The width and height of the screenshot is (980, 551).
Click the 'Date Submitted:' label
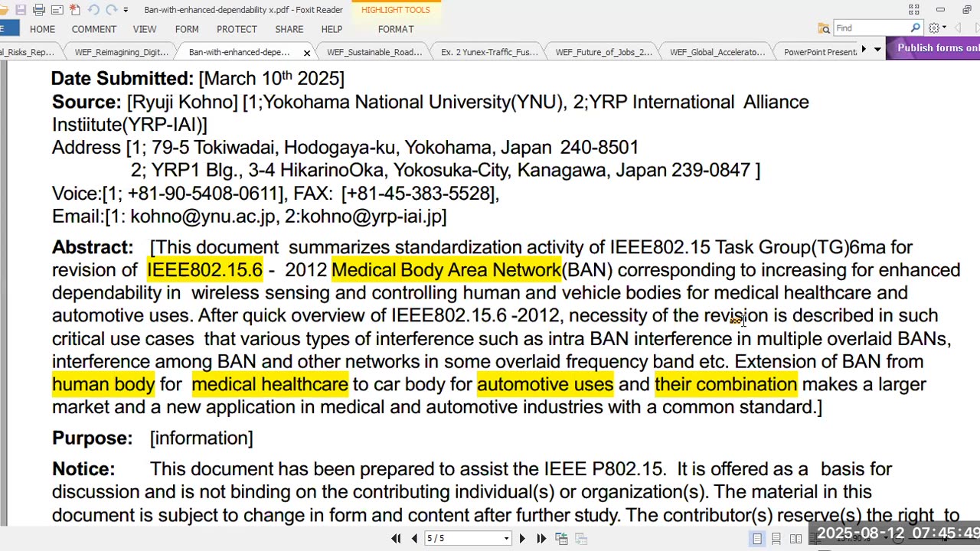122,78
